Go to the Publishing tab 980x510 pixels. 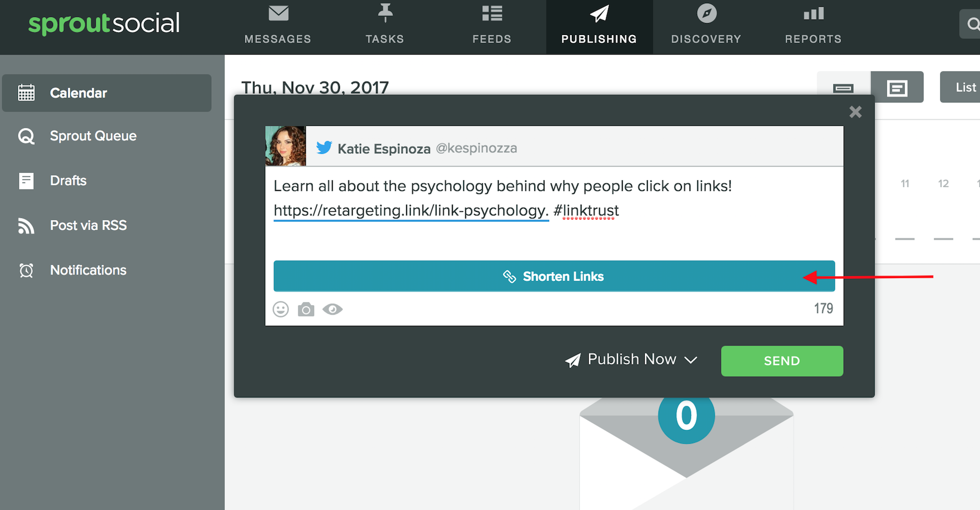(600, 27)
